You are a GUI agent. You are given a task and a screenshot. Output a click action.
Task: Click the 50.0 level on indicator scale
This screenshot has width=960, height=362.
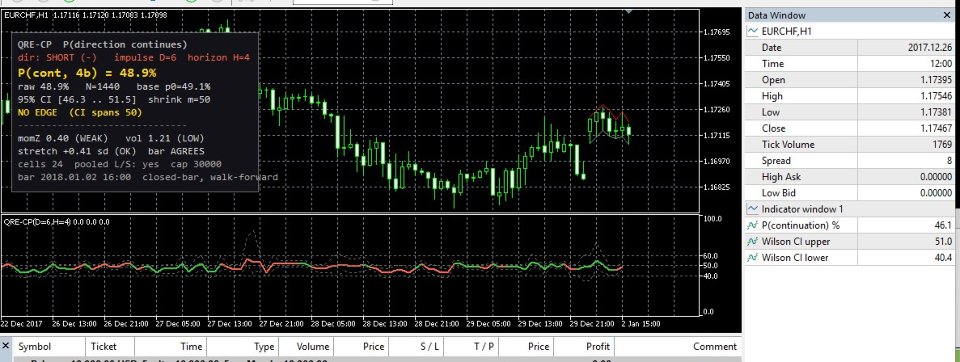pyautogui.click(x=712, y=266)
